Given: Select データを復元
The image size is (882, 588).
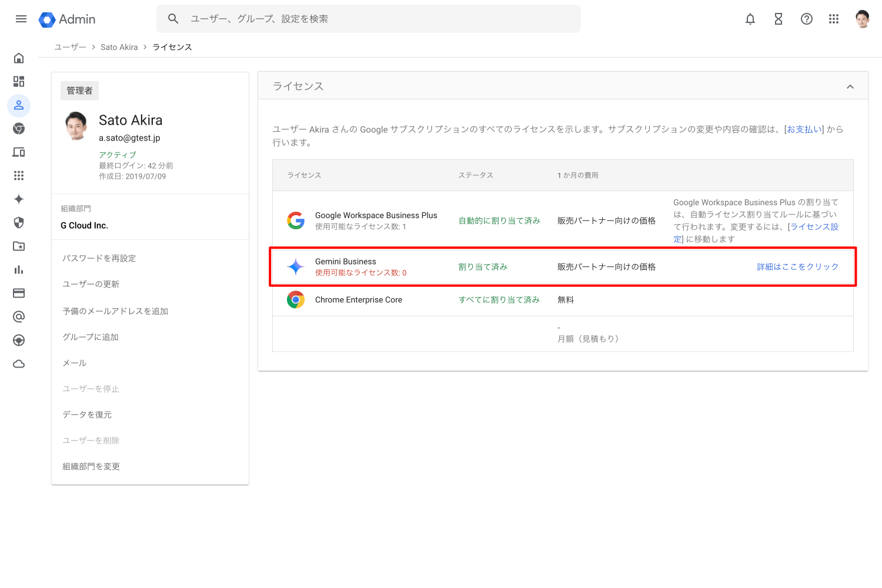Looking at the screenshot, I should click(x=87, y=415).
